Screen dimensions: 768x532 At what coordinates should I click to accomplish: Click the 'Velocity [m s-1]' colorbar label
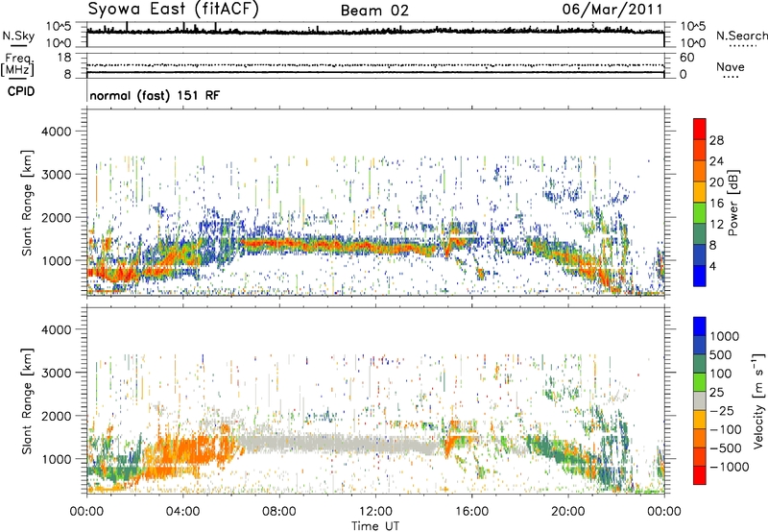tap(758, 400)
